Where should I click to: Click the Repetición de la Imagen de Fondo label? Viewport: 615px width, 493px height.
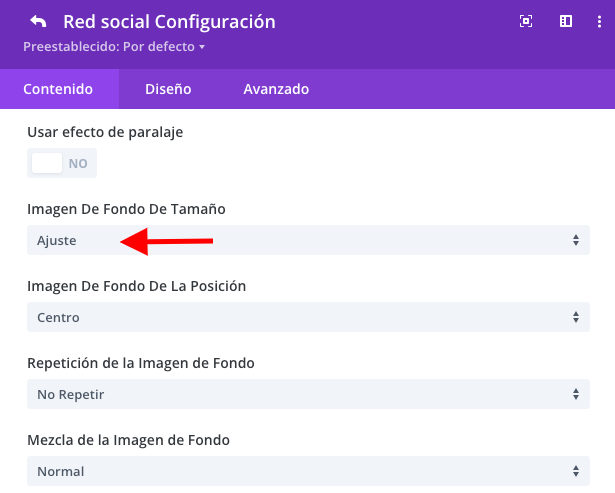141,363
